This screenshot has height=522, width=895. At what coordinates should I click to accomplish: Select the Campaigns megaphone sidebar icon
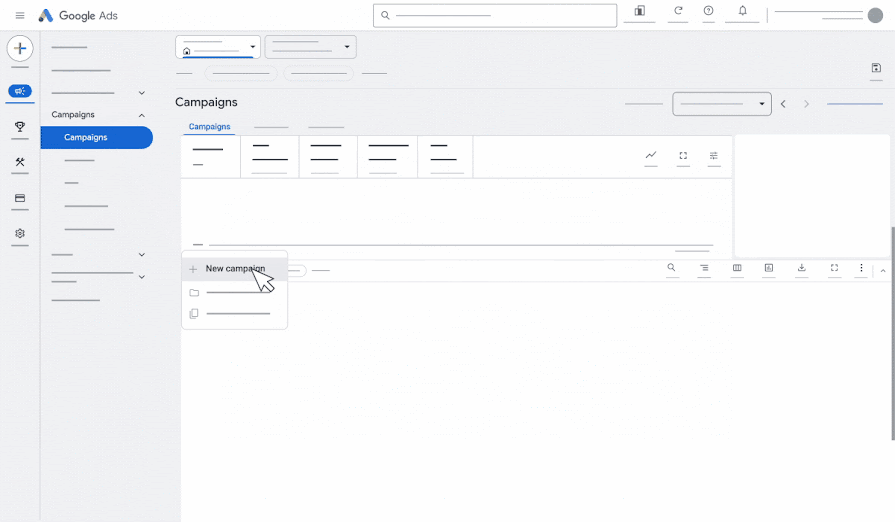tap(20, 91)
